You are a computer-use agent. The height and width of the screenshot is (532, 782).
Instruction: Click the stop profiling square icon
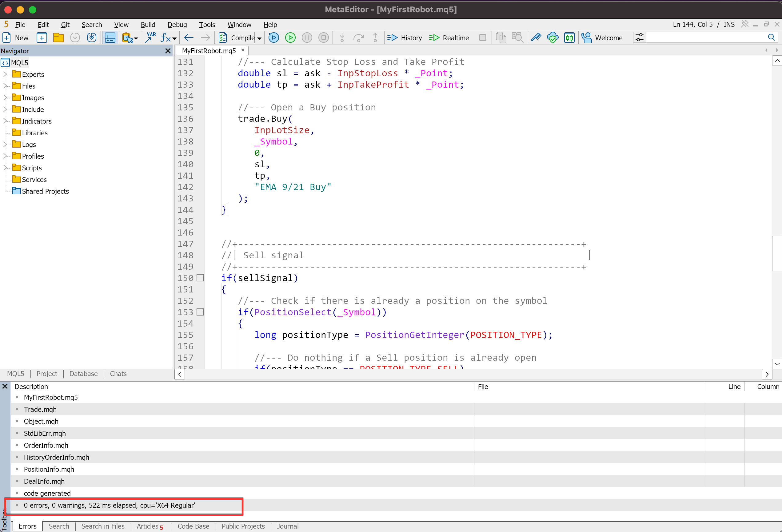coord(483,38)
